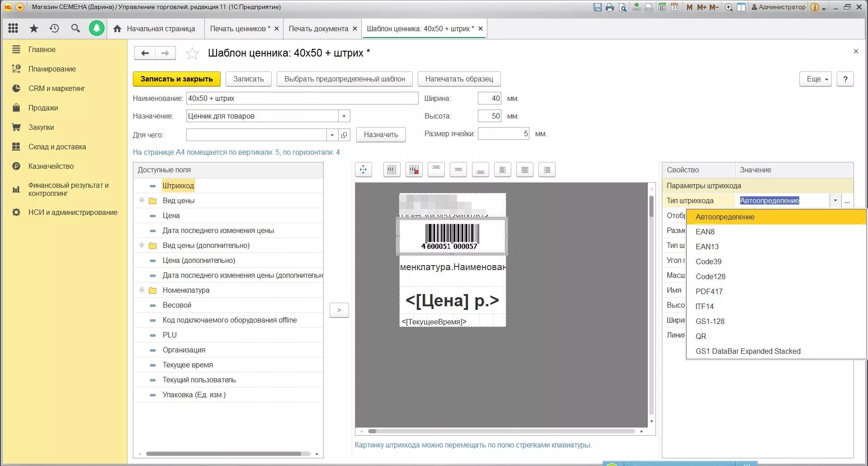Image resolution: width=868 pixels, height=466 pixels.
Task: Click the merge cells table icon
Action: (392, 170)
